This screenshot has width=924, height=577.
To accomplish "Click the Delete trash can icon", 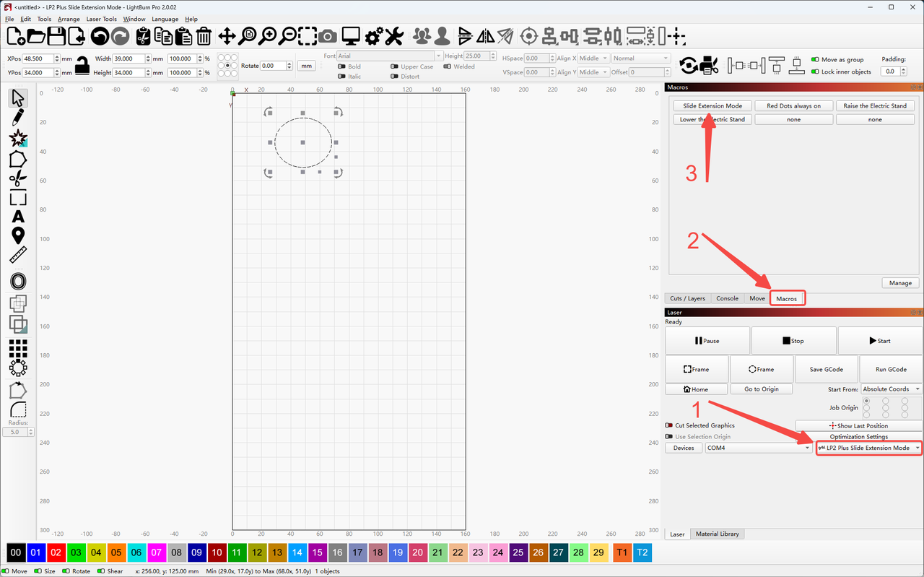I will coord(204,36).
